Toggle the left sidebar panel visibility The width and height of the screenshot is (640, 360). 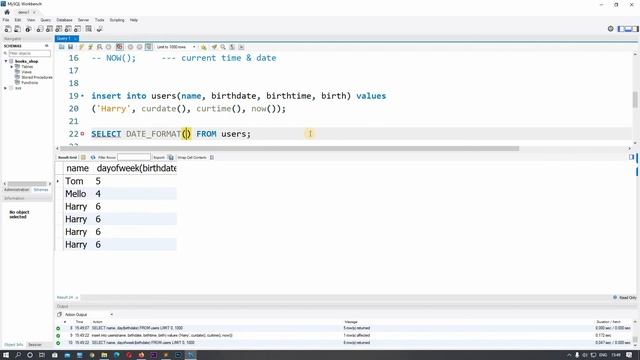click(x=621, y=29)
